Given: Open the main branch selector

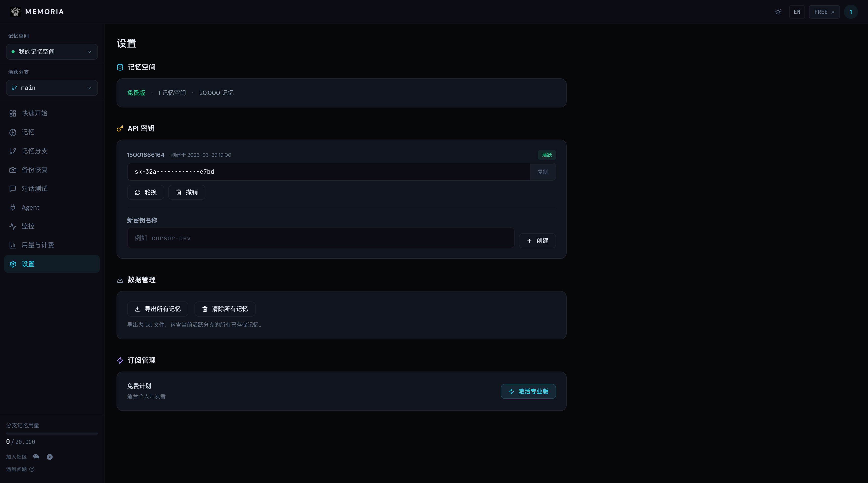Looking at the screenshot, I should [52, 88].
